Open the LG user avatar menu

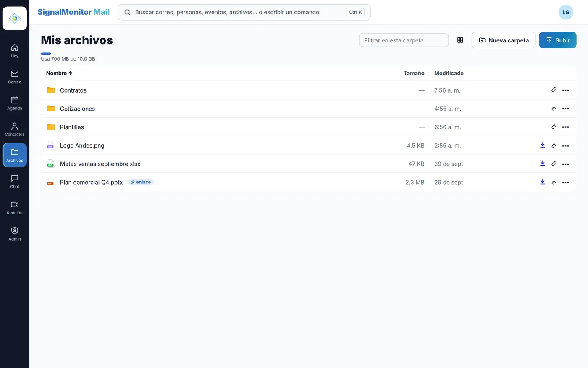(x=566, y=12)
